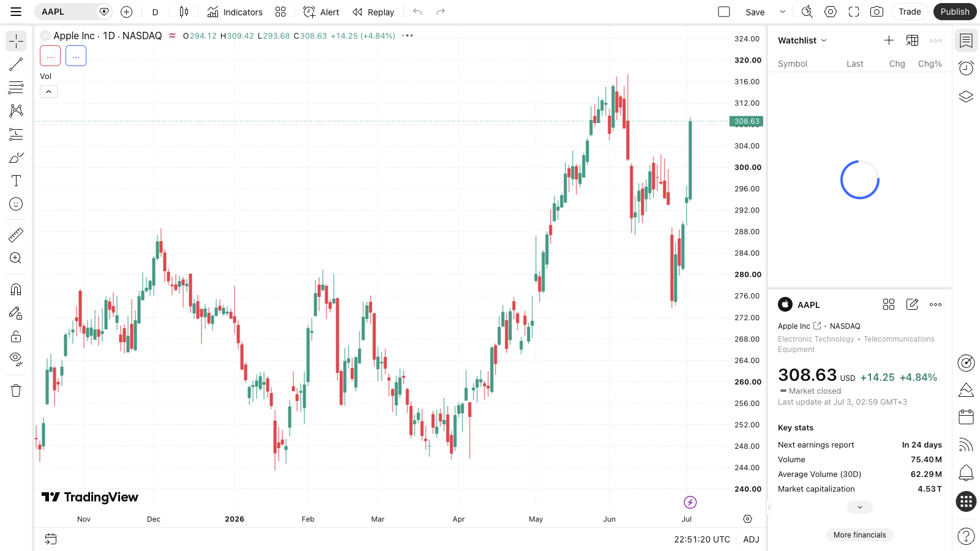Open more options next to OHLC values
The height and width of the screenshot is (551, 980).
tap(407, 36)
